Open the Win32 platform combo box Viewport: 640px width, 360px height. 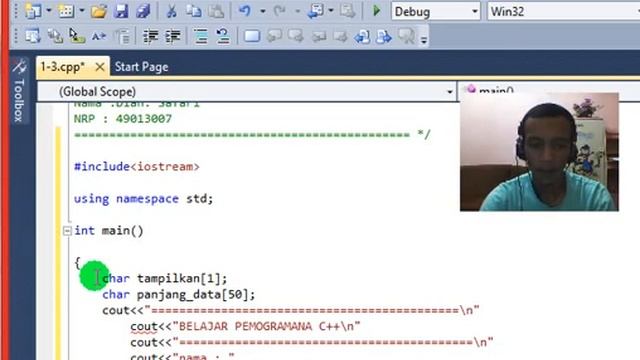pos(563,11)
